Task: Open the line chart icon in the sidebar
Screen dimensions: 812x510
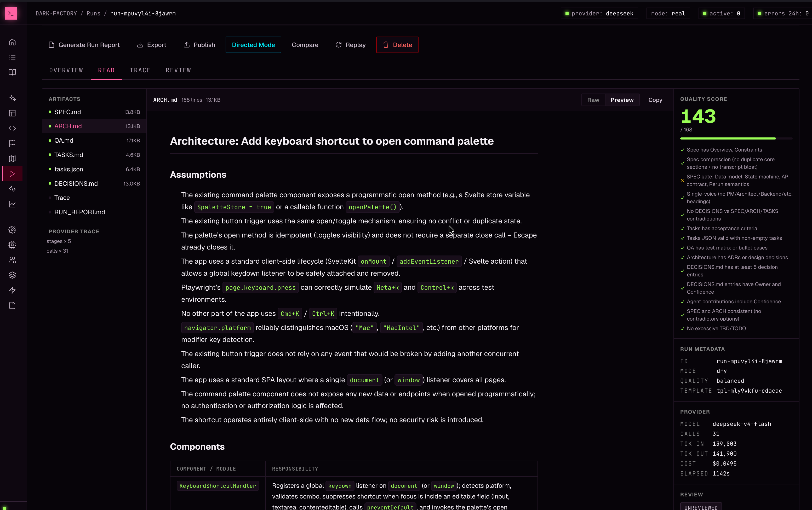Action: click(12, 204)
